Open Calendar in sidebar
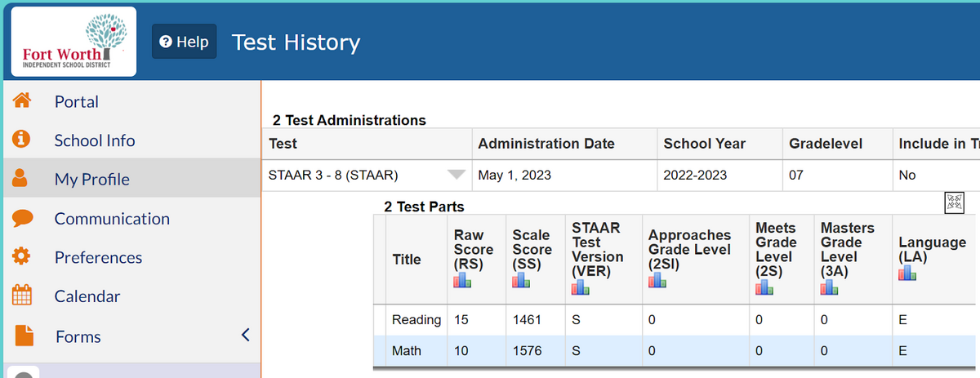The image size is (980, 378). [x=87, y=296]
